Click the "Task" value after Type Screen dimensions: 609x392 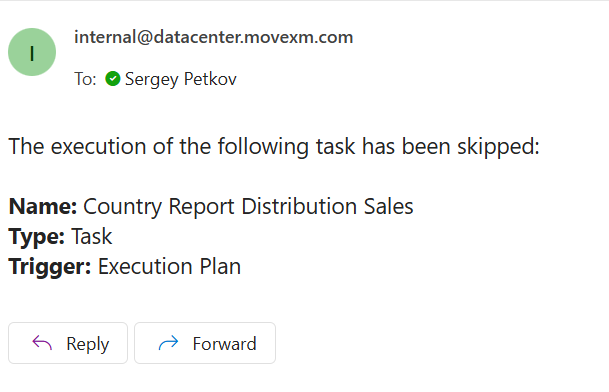click(92, 236)
